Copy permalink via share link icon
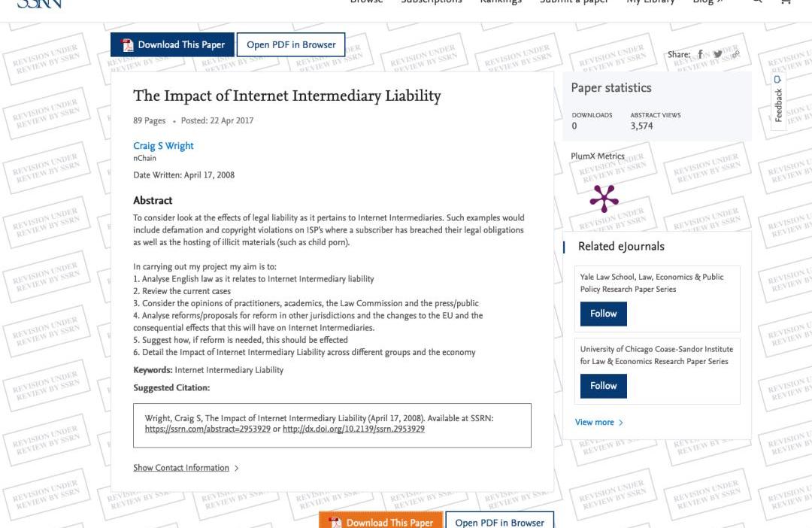Image resolution: width=812 pixels, height=528 pixels. [x=735, y=54]
